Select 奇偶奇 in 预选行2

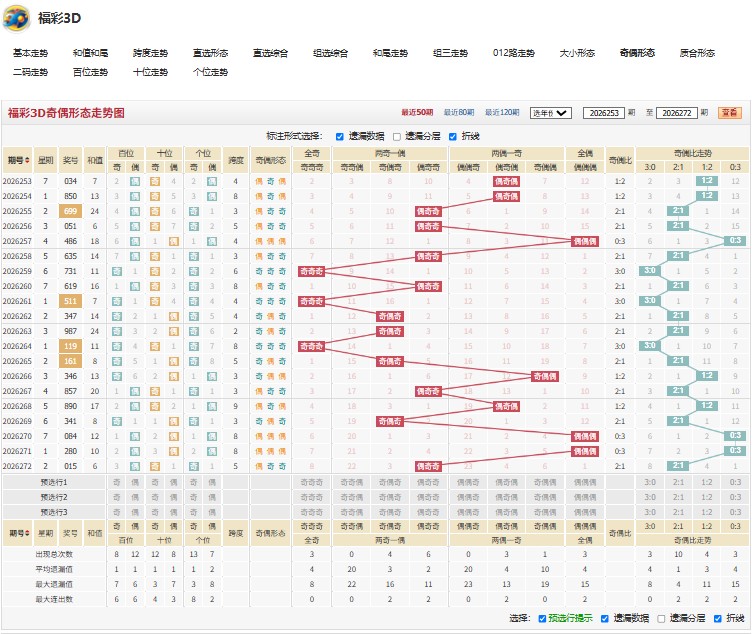coord(390,497)
